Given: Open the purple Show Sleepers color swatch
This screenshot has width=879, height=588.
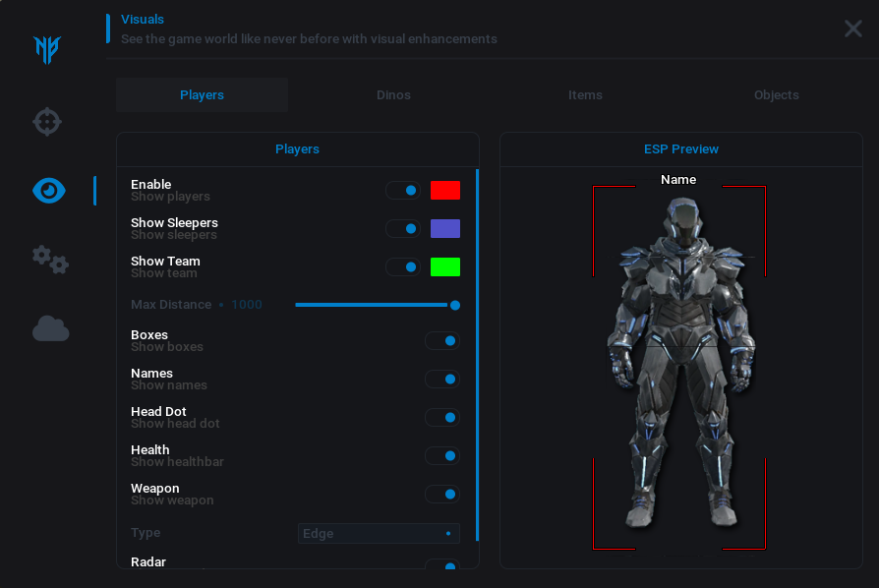Looking at the screenshot, I should click(x=445, y=229).
